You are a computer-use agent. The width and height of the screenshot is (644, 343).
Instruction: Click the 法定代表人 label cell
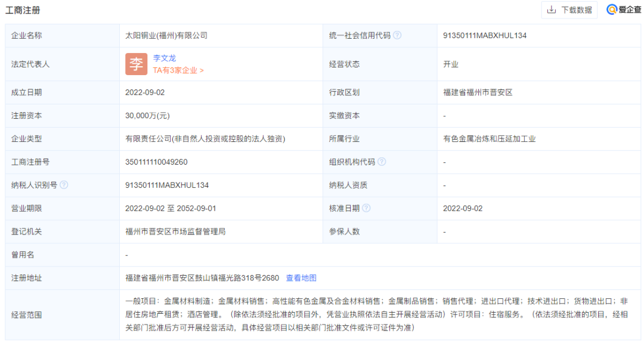[62, 64]
